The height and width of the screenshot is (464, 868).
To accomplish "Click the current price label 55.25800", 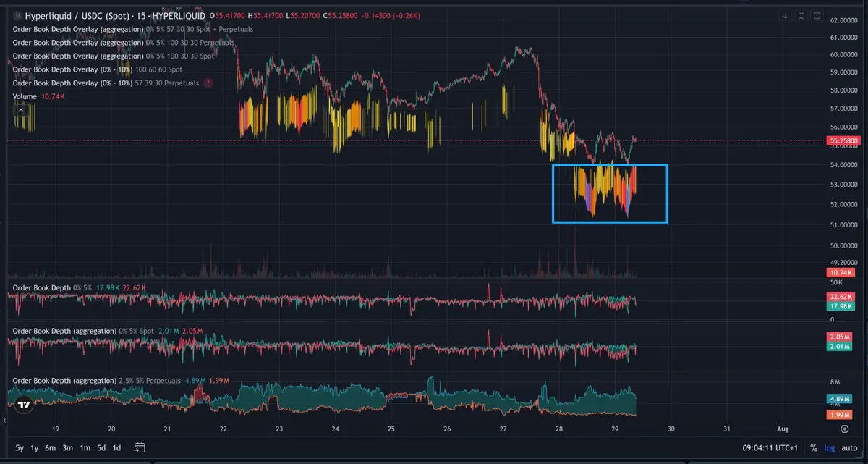I will coord(843,140).
